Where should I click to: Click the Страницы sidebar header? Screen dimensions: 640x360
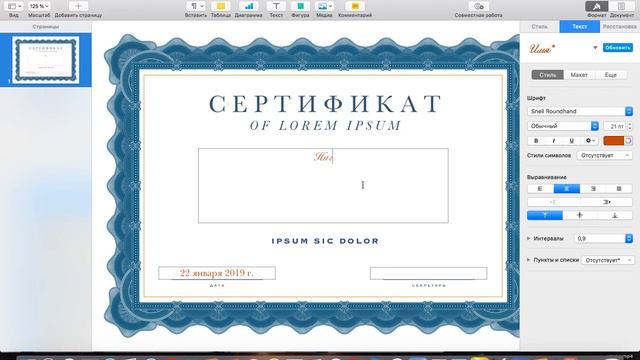(46, 27)
